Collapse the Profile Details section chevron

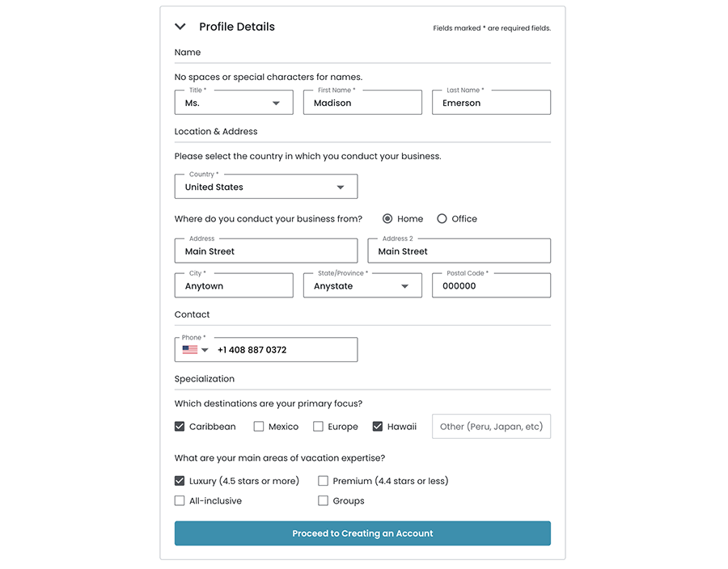click(180, 27)
